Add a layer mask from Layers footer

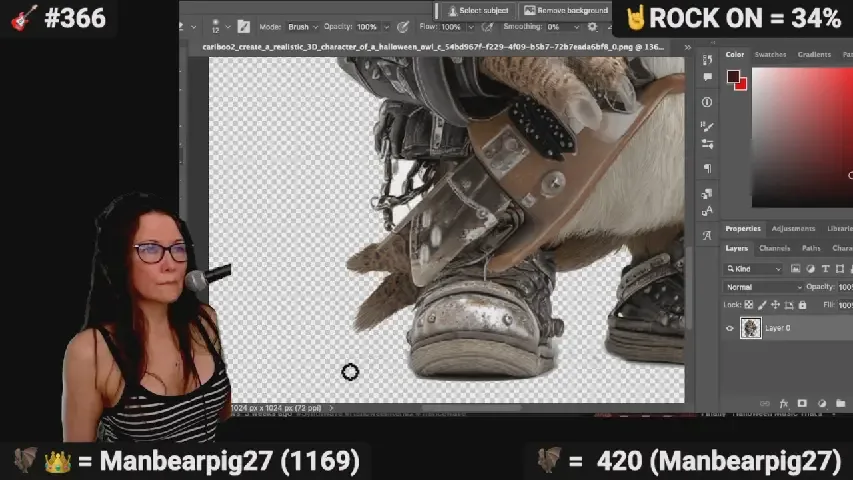click(x=801, y=403)
